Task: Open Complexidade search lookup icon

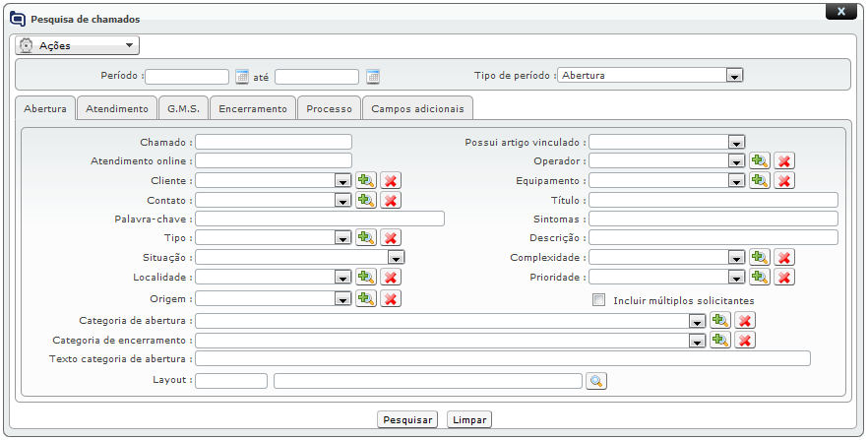Action: [760, 257]
